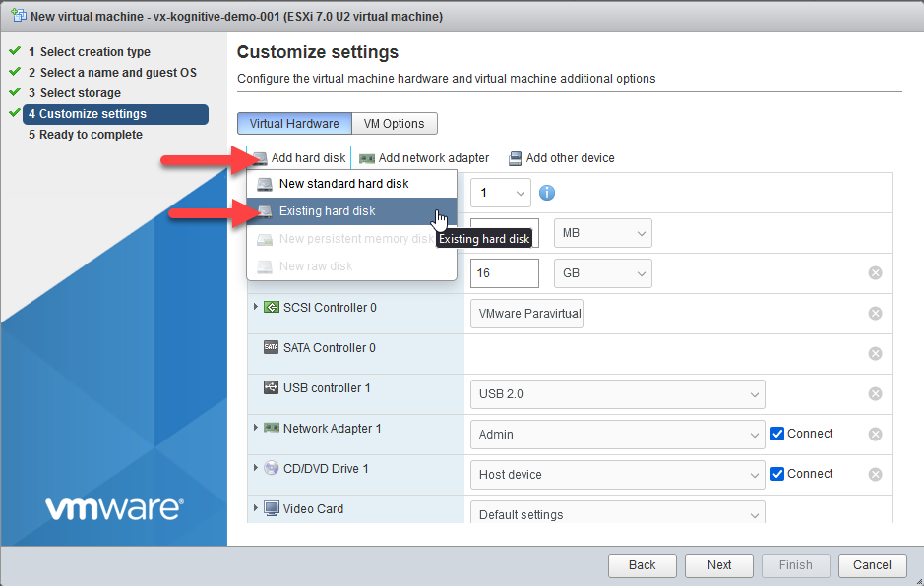Choose New standard hard disk
Image resolution: width=924 pixels, height=586 pixels.
click(x=343, y=184)
